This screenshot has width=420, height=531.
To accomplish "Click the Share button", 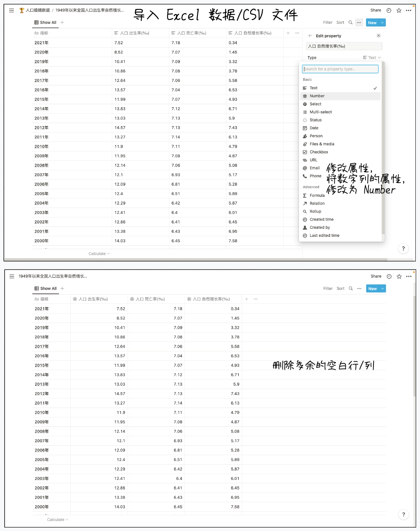I will click(x=375, y=10).
